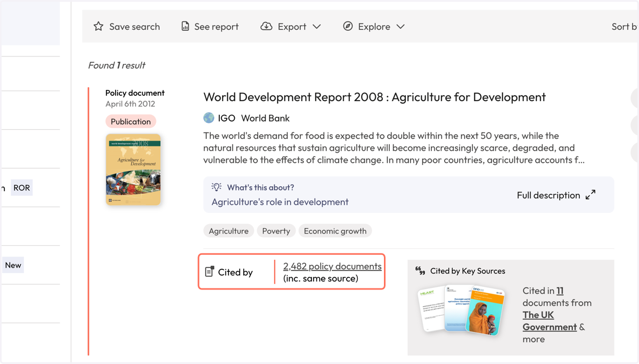Click the Cited by document icon
Image resolution: width=639 pixels, height=364 pixels.
tap(210, 272)
